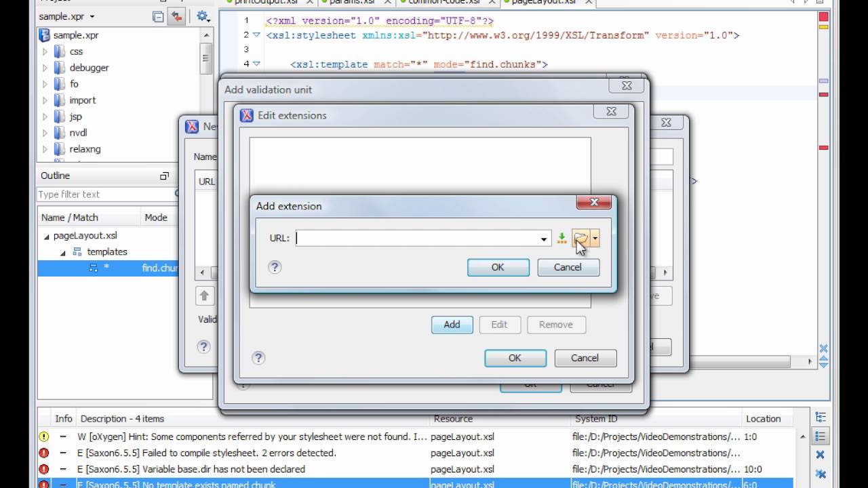868x488 pixels.
Task: Expand the nvdl folder
Action: 45,133
